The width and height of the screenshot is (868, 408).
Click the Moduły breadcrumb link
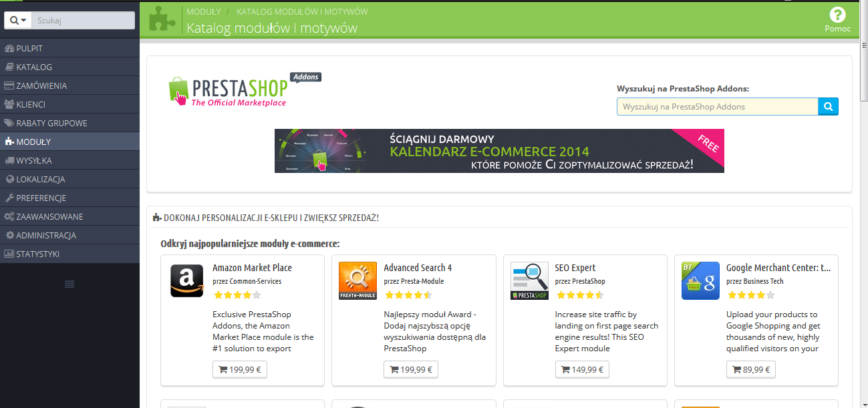click(203, 12)
